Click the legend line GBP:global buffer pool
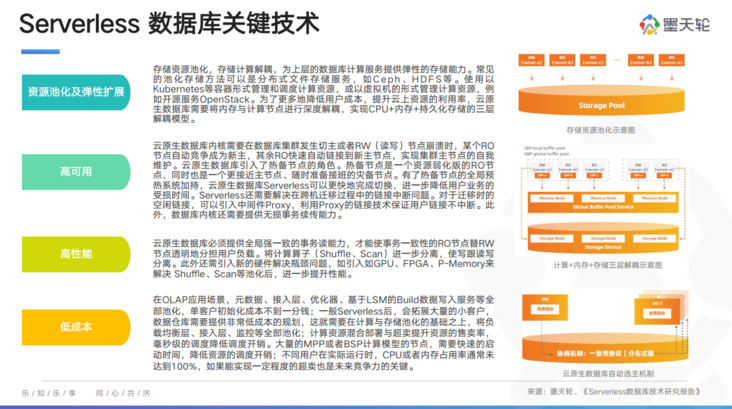Screen dimensions: 732x409 [546, 154]
